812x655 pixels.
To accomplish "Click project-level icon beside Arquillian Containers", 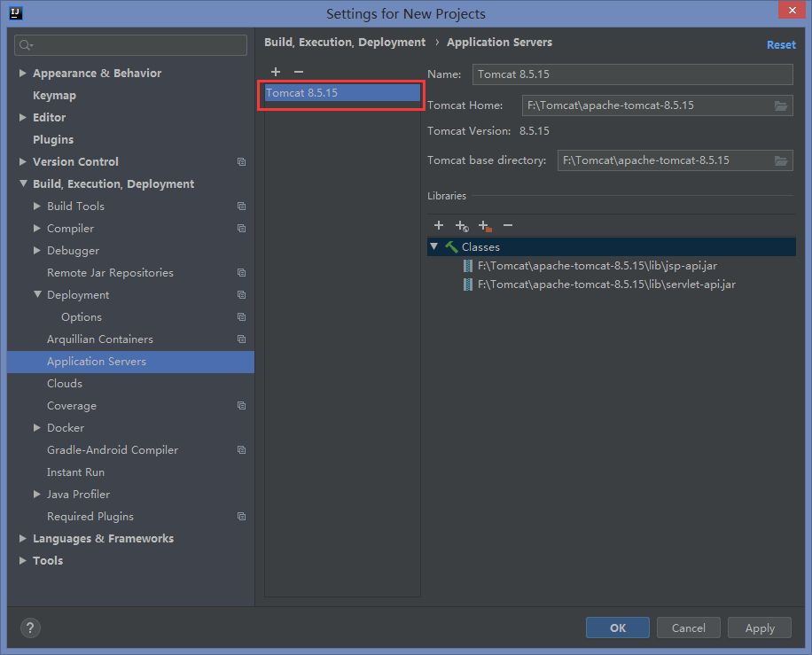I will 241,339.
